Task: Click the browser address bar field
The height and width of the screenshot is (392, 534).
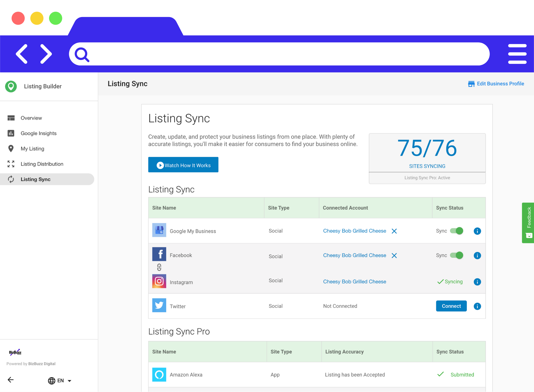Action: tap(279, 54)
